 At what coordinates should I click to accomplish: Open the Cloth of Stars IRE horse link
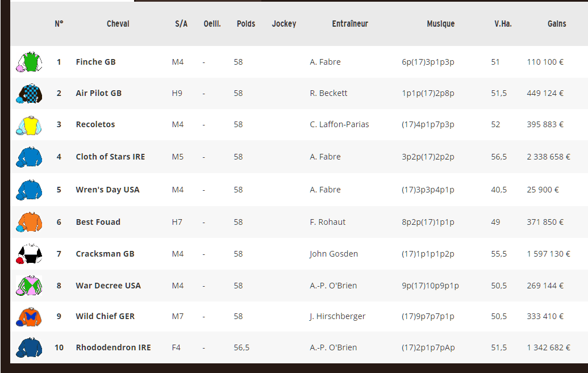coord(110,157)
